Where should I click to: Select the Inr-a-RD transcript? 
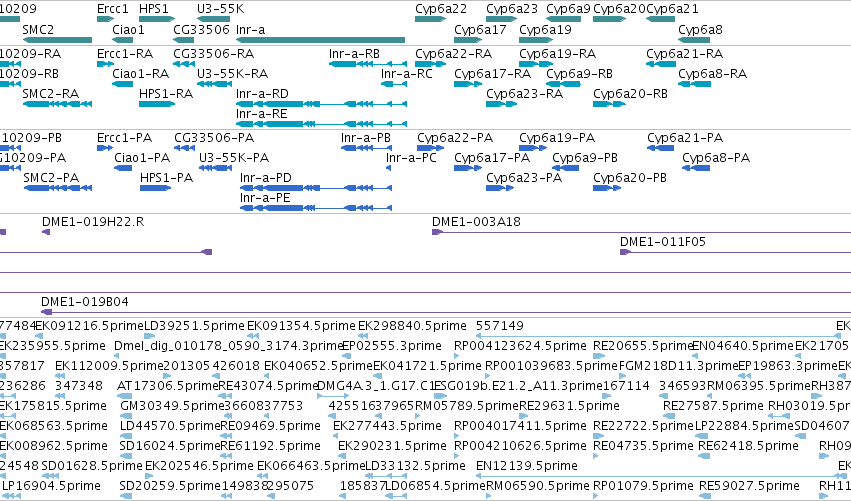(321, 104)
